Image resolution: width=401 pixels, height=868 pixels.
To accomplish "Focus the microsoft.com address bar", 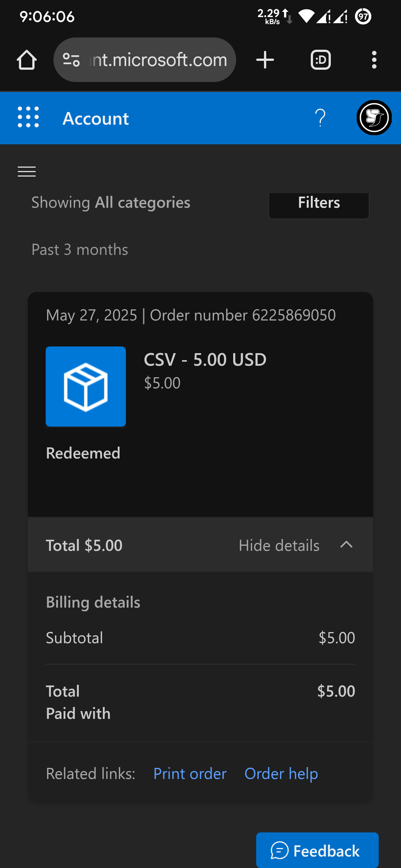I will [145, 60].
